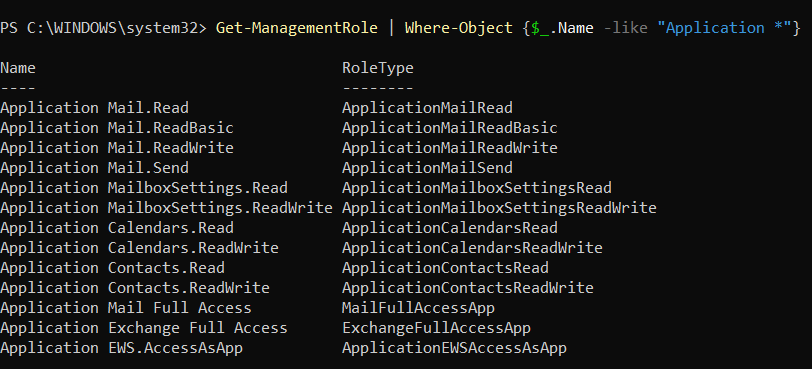Click the ApplicationEWSAccessAsApp role type
Viewport: 812px width, 369px height.
[x=455, y=348]
